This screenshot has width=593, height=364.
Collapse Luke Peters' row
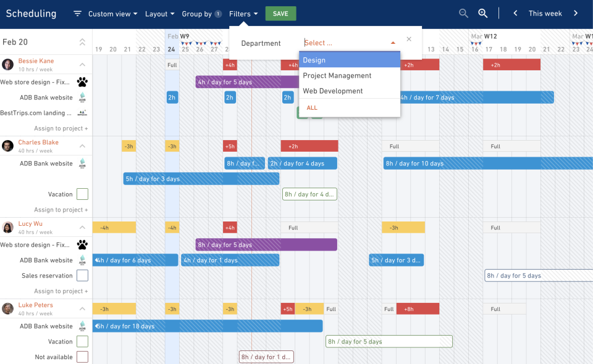pos(82,309)
